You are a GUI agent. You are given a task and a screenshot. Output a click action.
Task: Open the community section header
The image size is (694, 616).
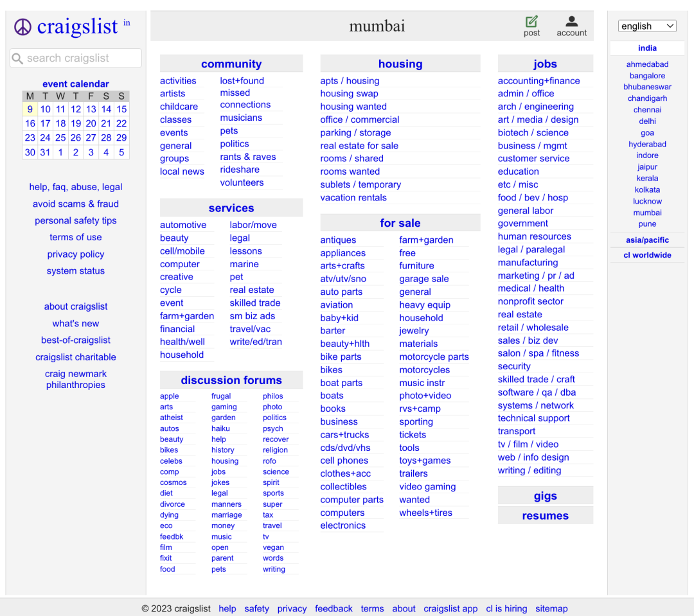(x=231, y=64)
